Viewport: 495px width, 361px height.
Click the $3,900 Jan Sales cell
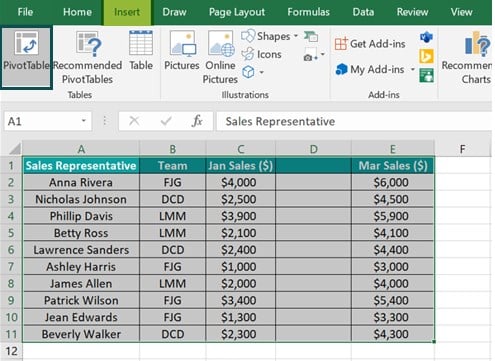pyautogui.click(x=241, y=216)
